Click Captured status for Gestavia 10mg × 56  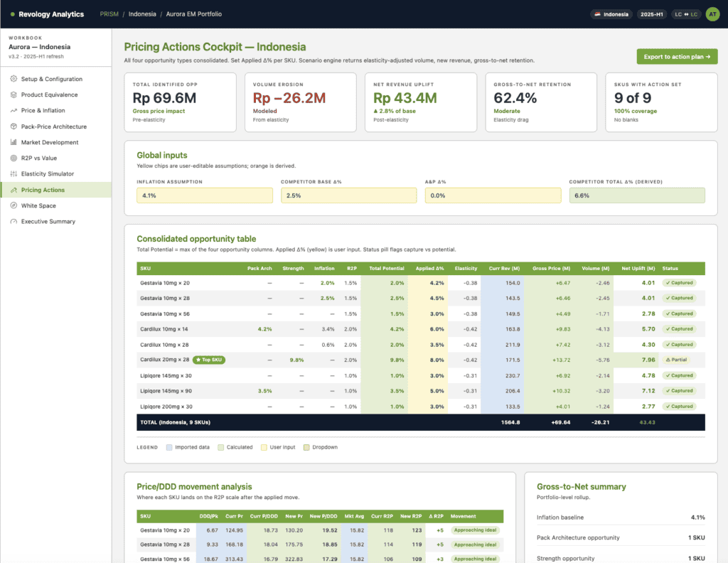[679, 313]
